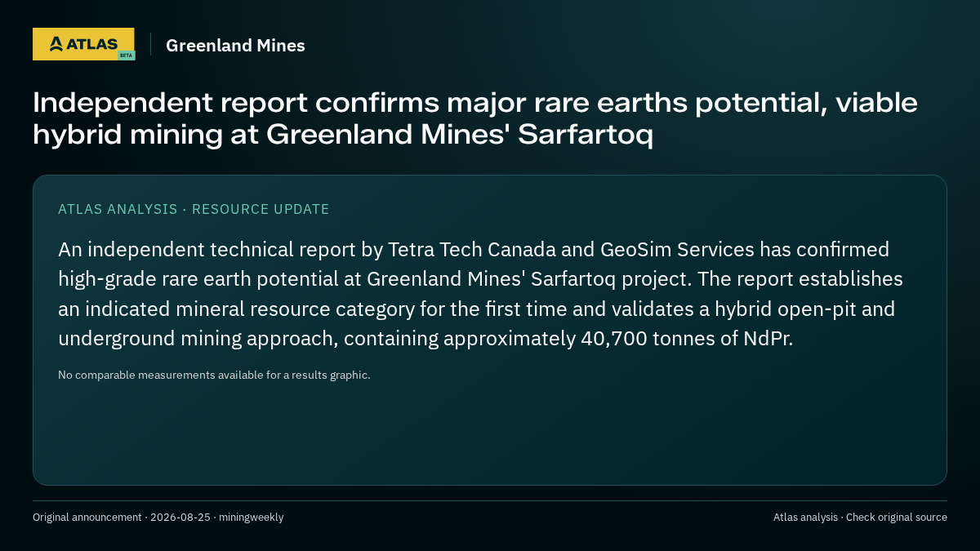Click the small BETA tag on the logo
Screen dimensions: 980x551
click(126, 56)
